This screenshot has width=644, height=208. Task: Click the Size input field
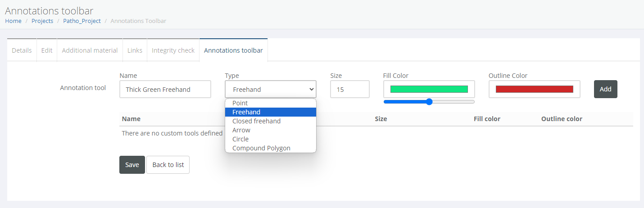coord(349,89)
